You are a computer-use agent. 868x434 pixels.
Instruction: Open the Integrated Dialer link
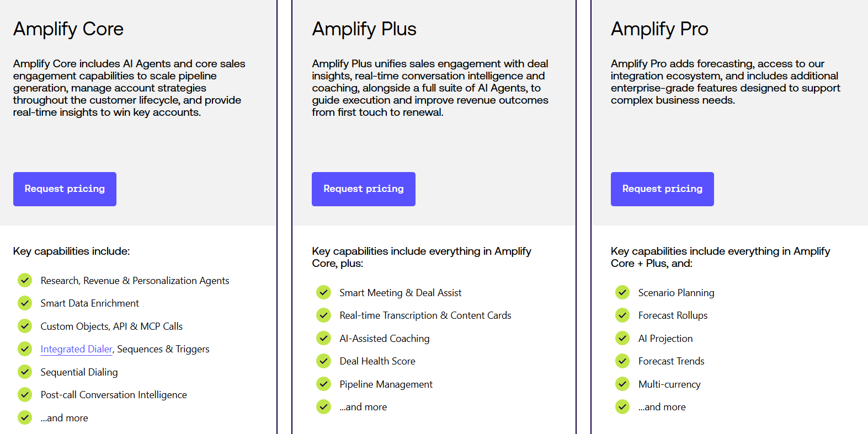[76, 349]
